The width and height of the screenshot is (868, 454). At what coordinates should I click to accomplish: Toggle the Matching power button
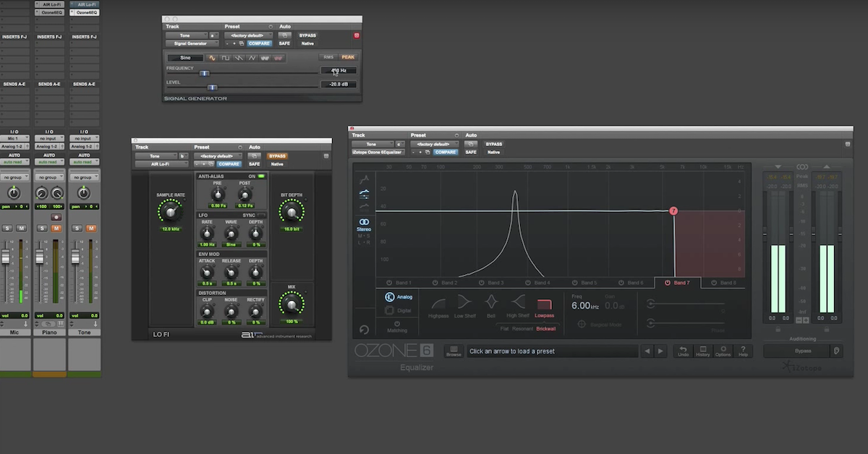pyautogui.click(x=396, y=323)
